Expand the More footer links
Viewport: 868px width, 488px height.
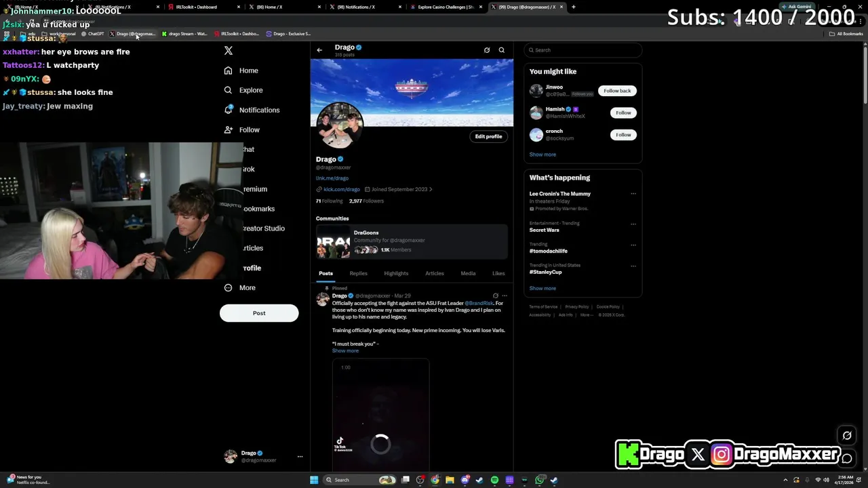pos(585,314)
